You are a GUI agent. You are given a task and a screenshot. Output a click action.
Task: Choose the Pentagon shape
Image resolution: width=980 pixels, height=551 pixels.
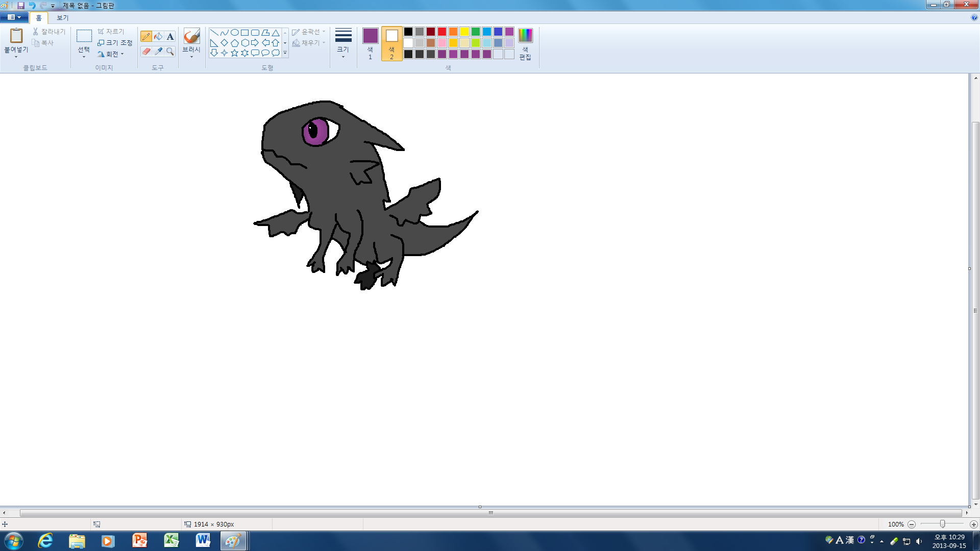pyautogui.click(x=235, y=43)
